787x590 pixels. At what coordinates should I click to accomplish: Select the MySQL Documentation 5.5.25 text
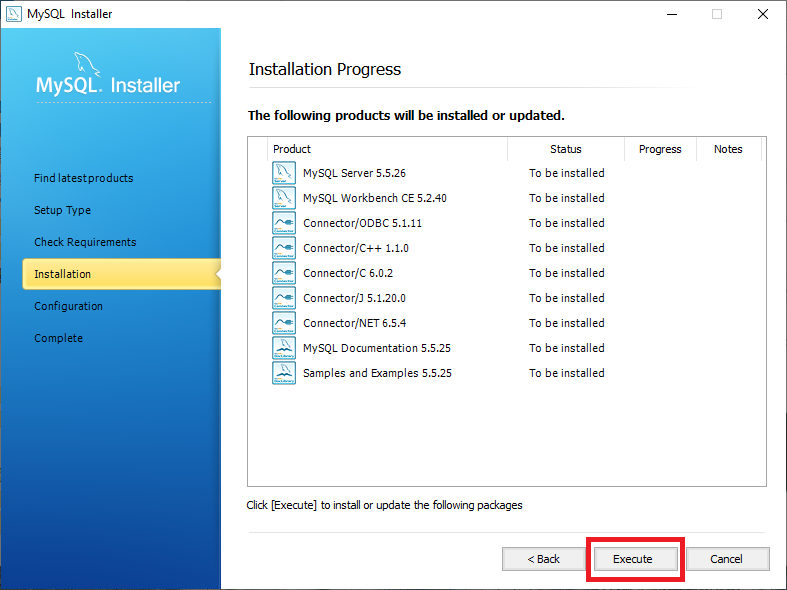point(377,348)
